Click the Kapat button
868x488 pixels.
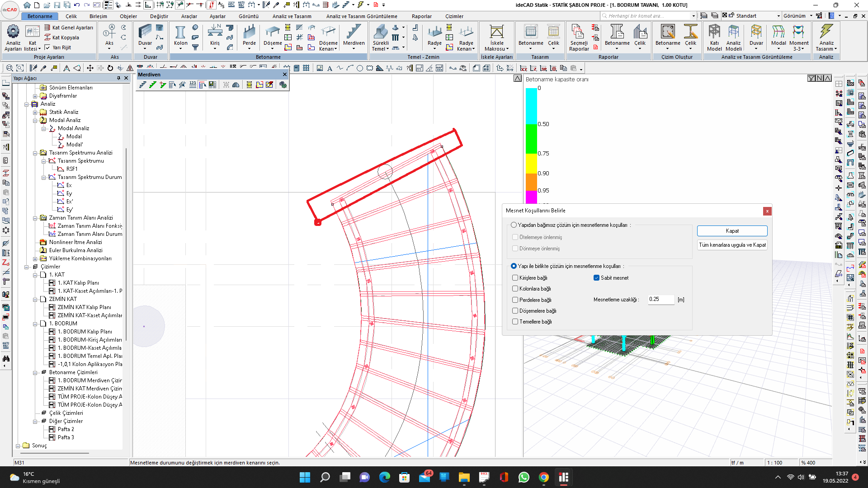pyautogui.click(x=732, y=231)
